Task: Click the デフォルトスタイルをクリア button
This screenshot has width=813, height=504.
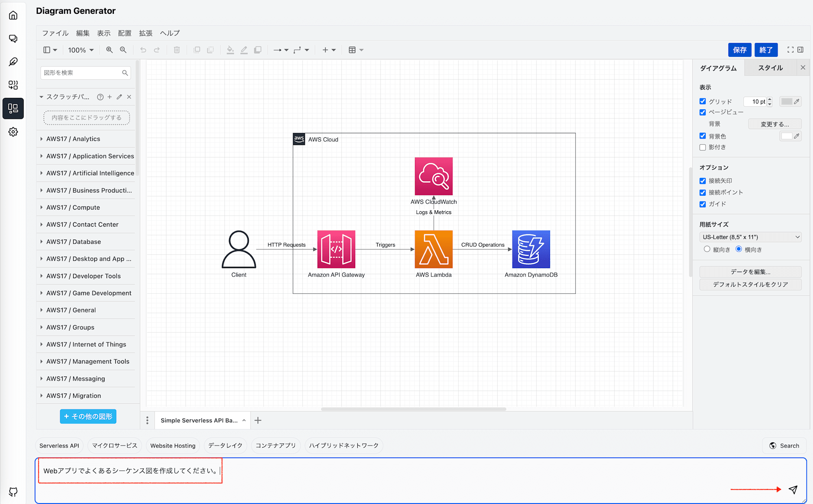Action: [x=750, y=285]
